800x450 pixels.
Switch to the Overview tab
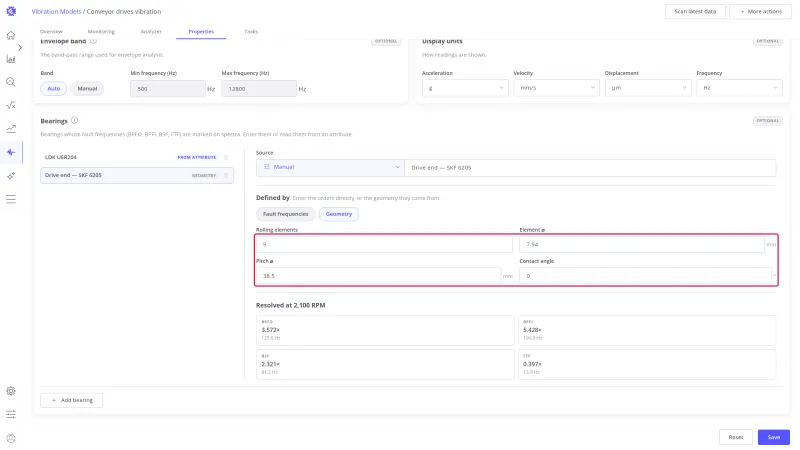(51, 32)
